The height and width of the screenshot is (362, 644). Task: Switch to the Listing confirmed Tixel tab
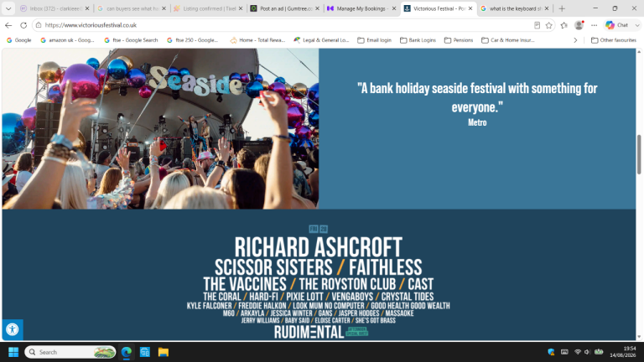[x=209, y=8]
